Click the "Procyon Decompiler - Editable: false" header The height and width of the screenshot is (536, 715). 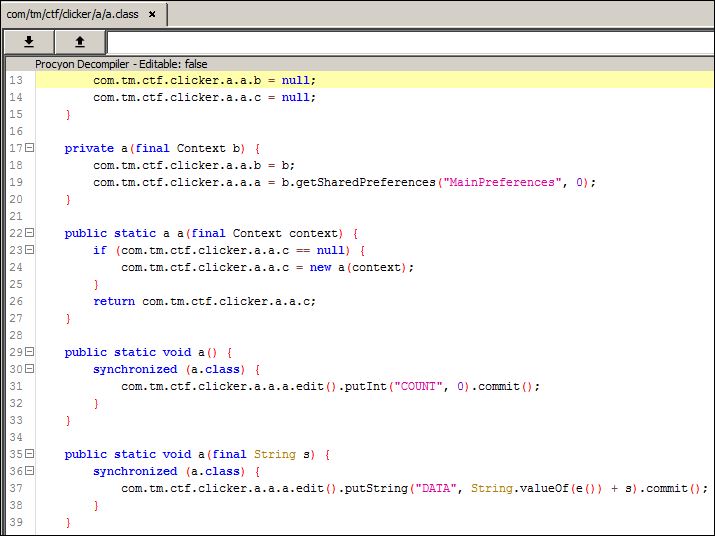pos(121,64)
